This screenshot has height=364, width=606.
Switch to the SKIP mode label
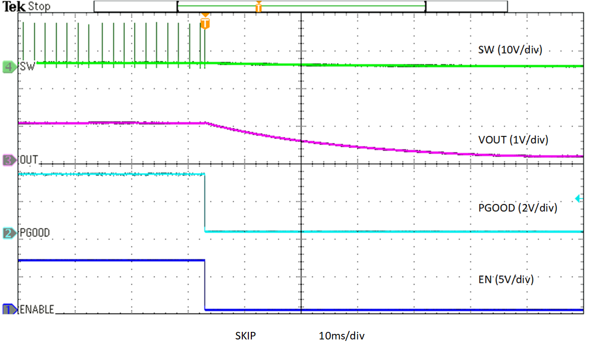(245, 336)
